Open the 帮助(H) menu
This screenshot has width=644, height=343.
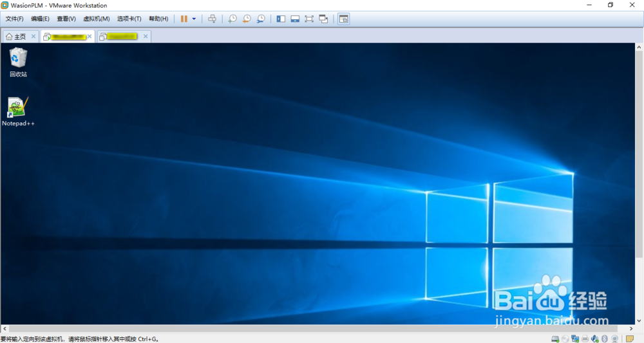tap(158, 19)
